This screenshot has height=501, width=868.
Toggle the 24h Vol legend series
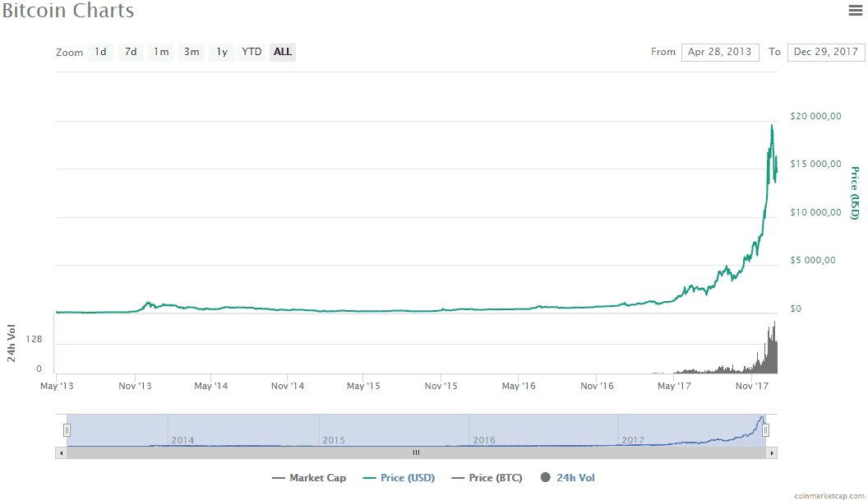567,478
